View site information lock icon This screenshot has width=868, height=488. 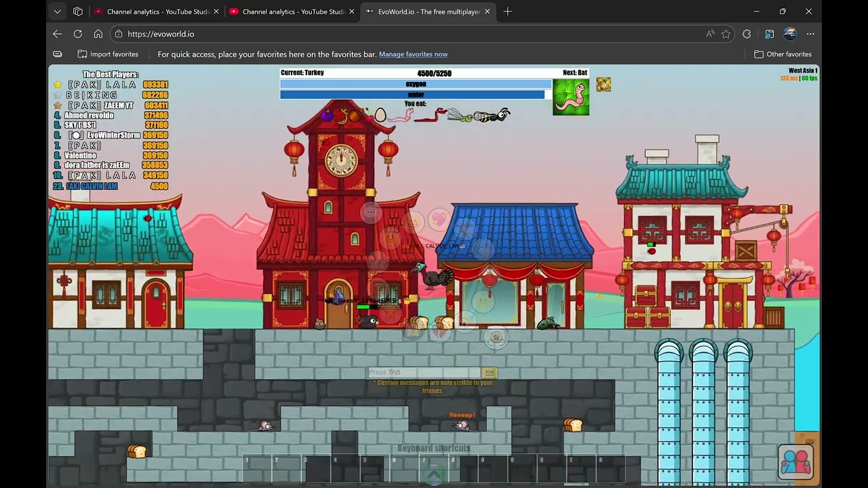pyautogui.click(x=119, y=34)
